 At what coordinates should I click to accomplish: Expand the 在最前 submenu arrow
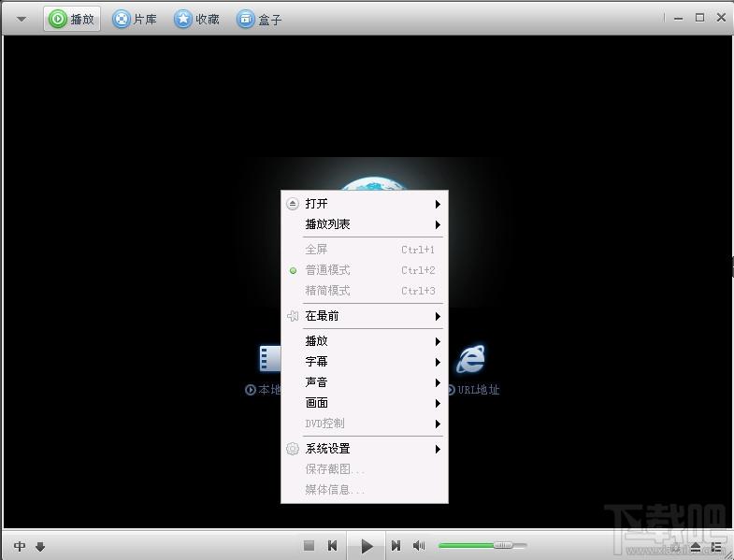click(438, 317)
